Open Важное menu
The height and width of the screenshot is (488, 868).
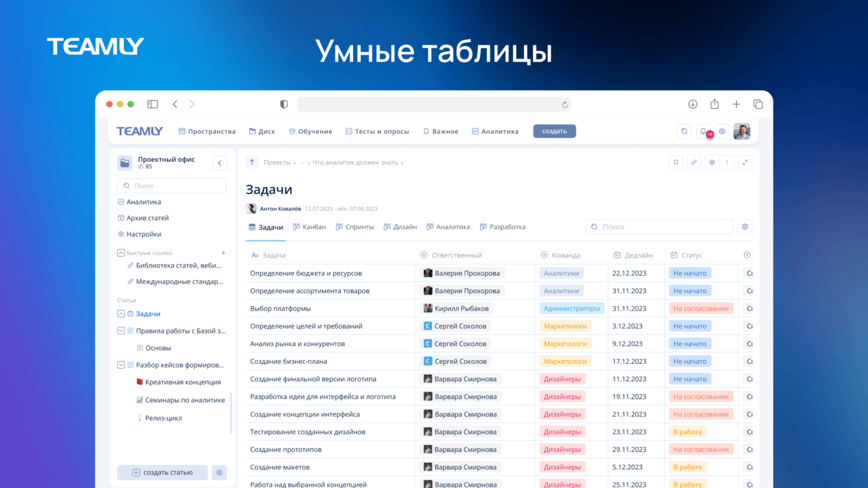(440, 131)
